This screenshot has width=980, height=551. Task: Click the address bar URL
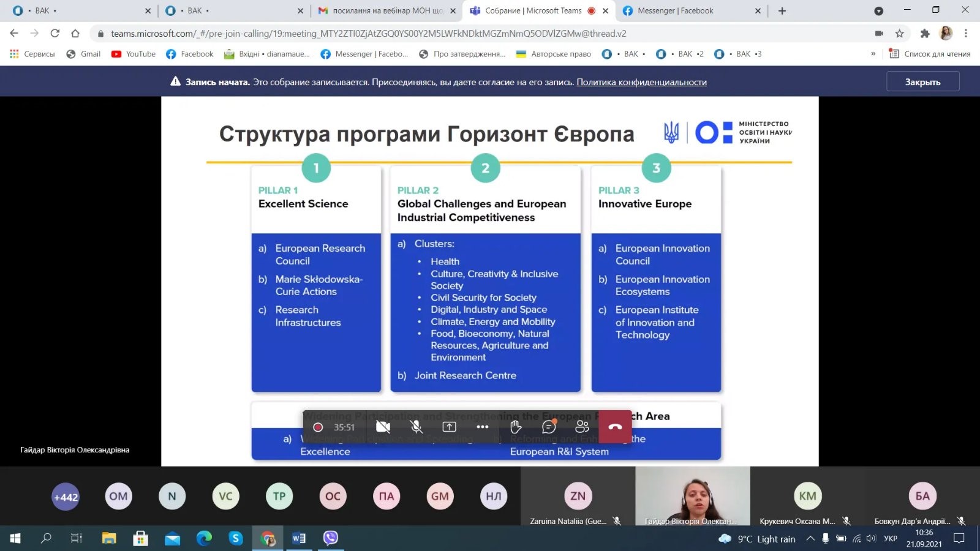point(368,34)
